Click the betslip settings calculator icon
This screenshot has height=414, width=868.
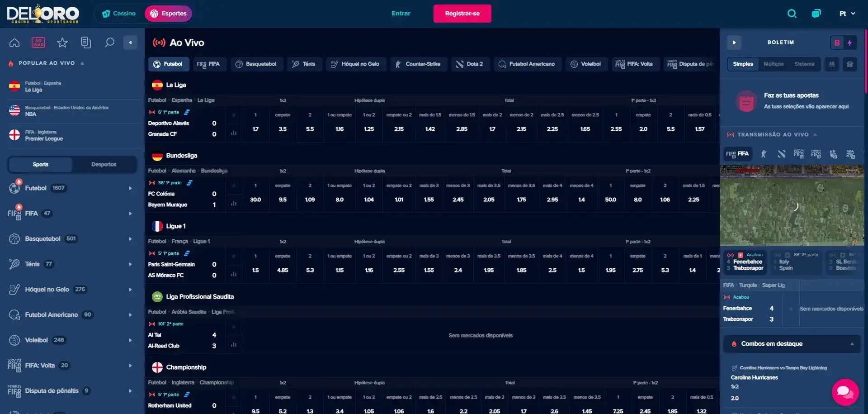[850, 64]
